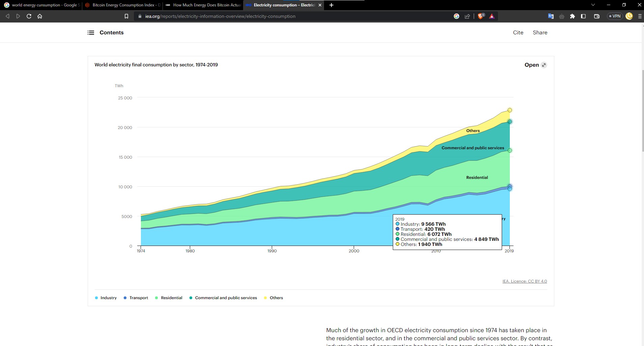Open the Brave wallet icon

(x=596, y=16)
